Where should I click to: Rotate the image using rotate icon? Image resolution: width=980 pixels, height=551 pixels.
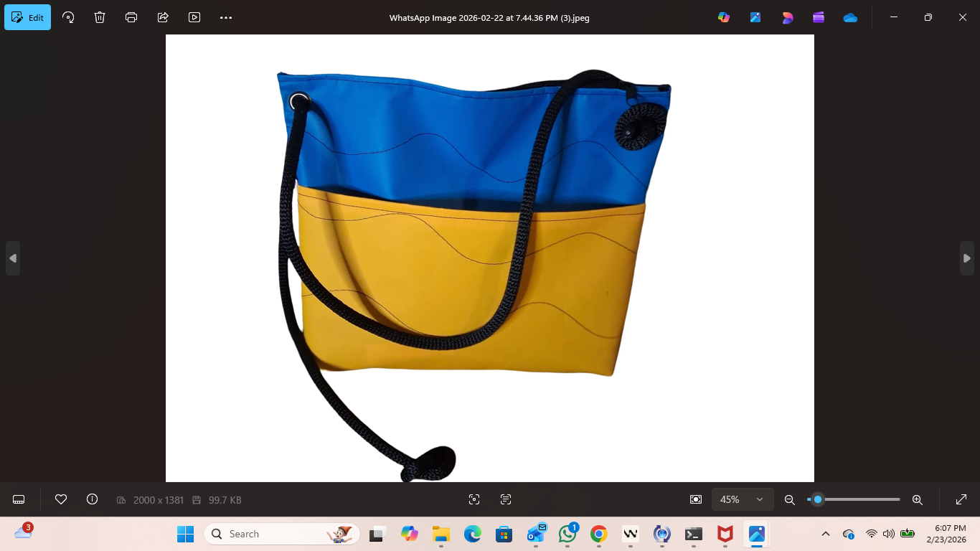pos(68,17)
